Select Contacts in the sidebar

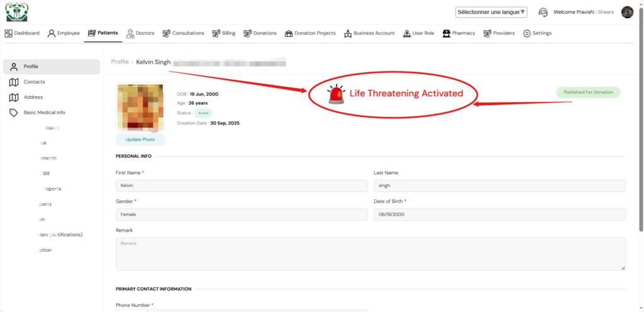coord(34,82)
